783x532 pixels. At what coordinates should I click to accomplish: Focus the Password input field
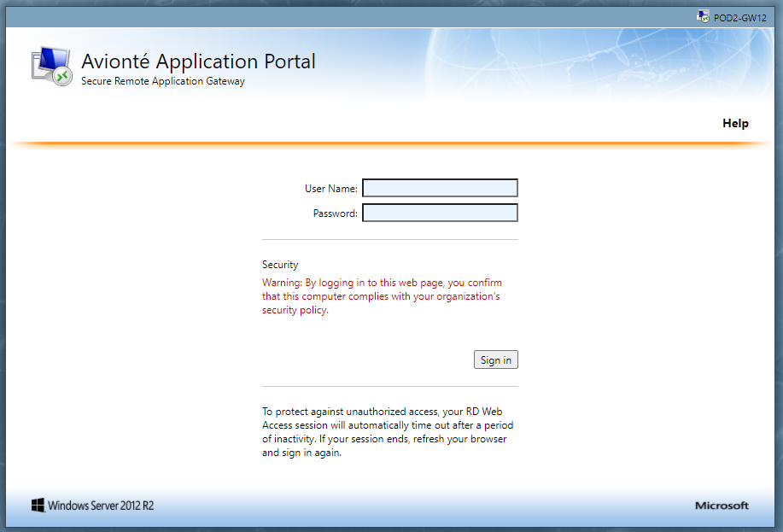440,213
